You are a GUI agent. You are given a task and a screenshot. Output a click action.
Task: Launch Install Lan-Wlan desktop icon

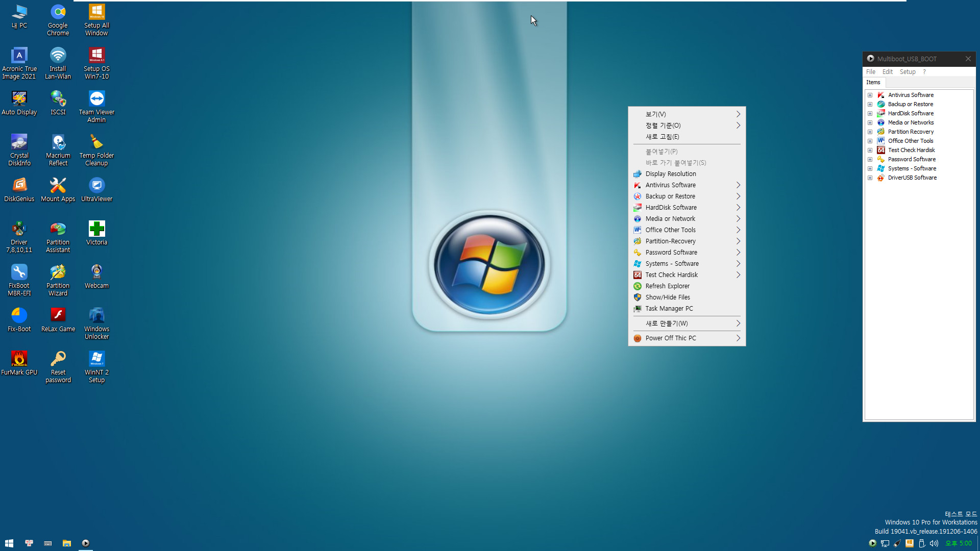pyautogui.click(x=58, y=63)
